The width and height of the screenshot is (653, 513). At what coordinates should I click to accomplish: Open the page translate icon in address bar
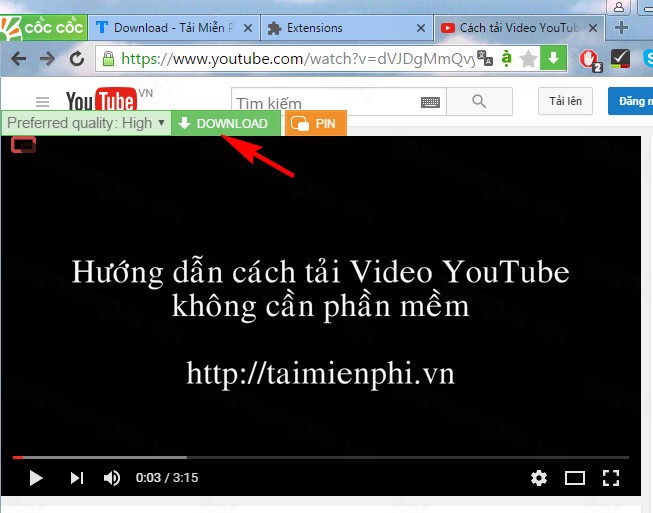pos(485,58)
